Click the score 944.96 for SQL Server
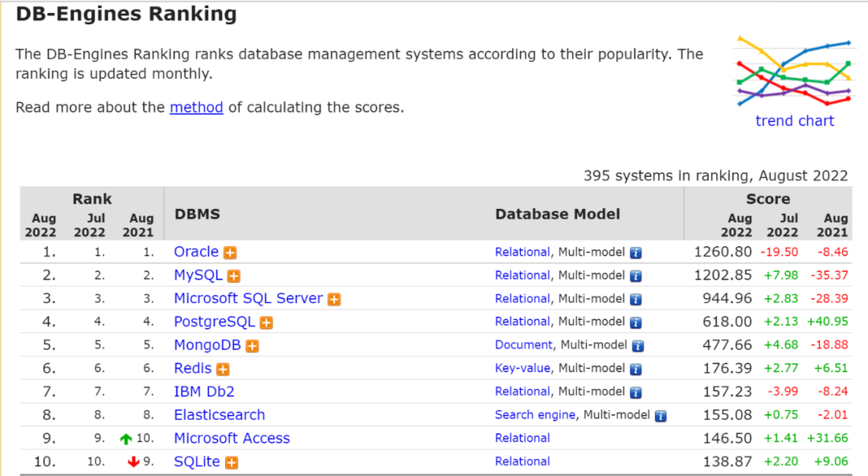The height and width of the screenshot is (476, 868). point(727,298)
